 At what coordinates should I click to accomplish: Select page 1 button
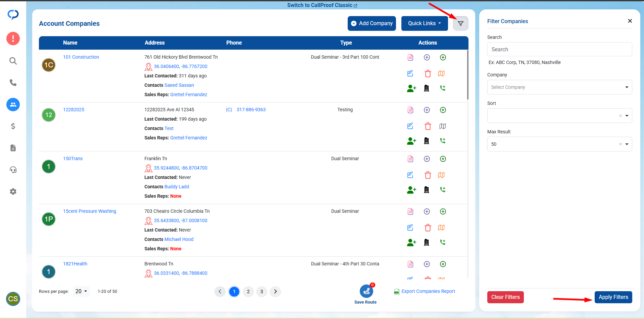click(234, 292)
